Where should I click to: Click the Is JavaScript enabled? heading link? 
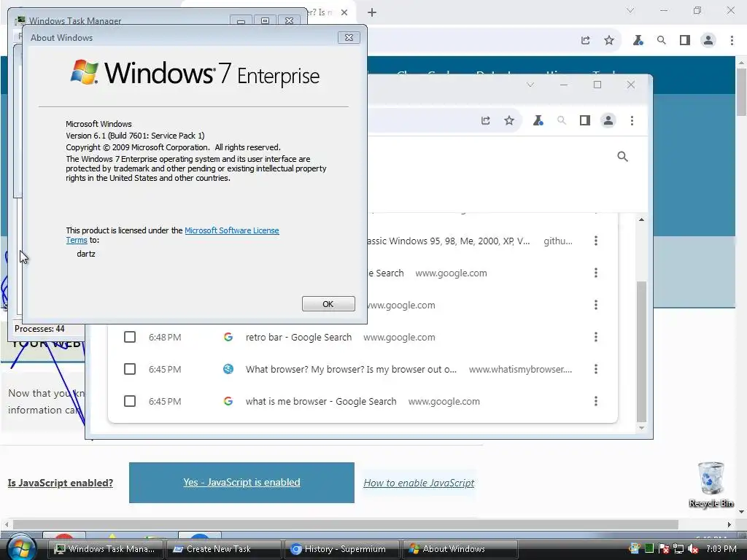[61, 483]
